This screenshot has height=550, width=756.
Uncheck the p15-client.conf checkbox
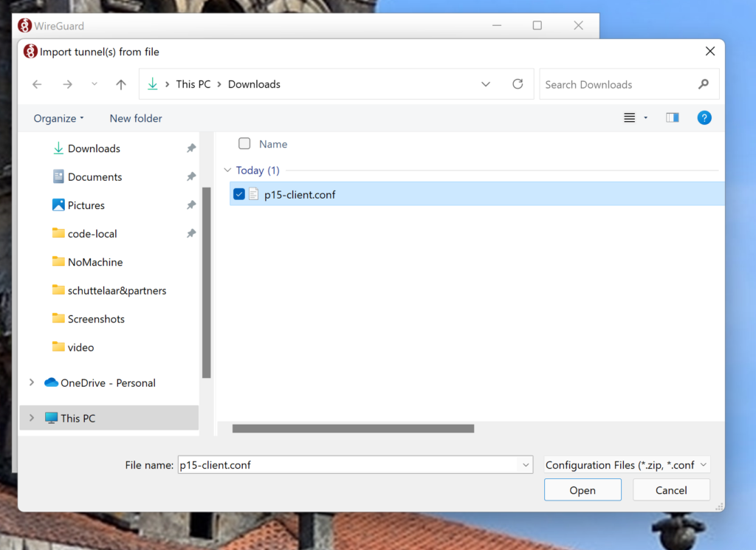239,194
